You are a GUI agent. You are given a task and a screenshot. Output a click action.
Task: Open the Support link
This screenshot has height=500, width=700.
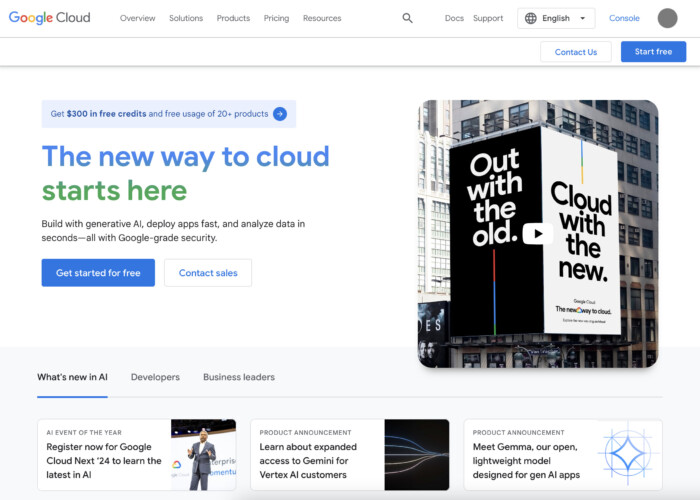point(488,18)
